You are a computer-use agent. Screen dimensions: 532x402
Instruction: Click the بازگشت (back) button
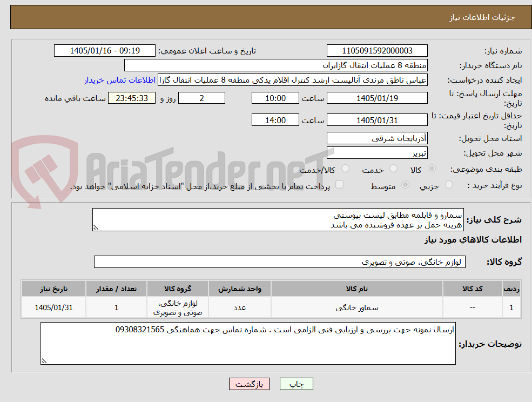(x=249, y=384)
